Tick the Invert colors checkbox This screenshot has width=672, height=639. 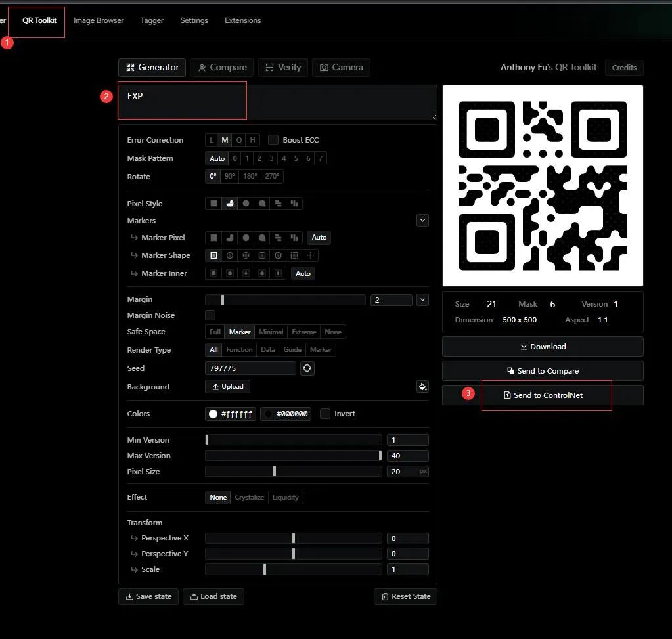point(325,414)
